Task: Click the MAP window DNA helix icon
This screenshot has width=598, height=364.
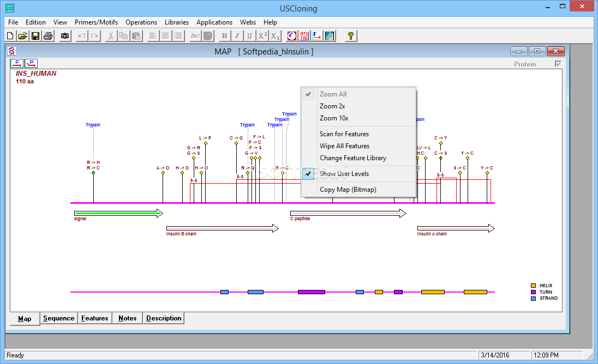Action: tap(12, 51)
